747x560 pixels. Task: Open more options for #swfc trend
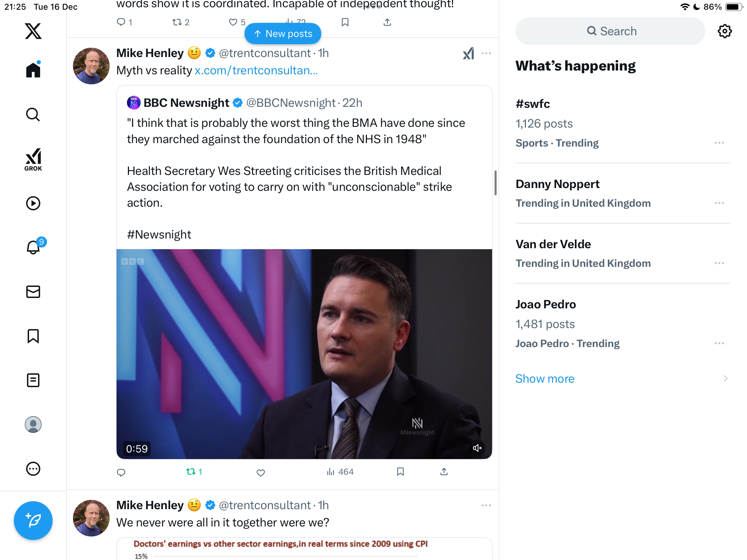point(719,143)
